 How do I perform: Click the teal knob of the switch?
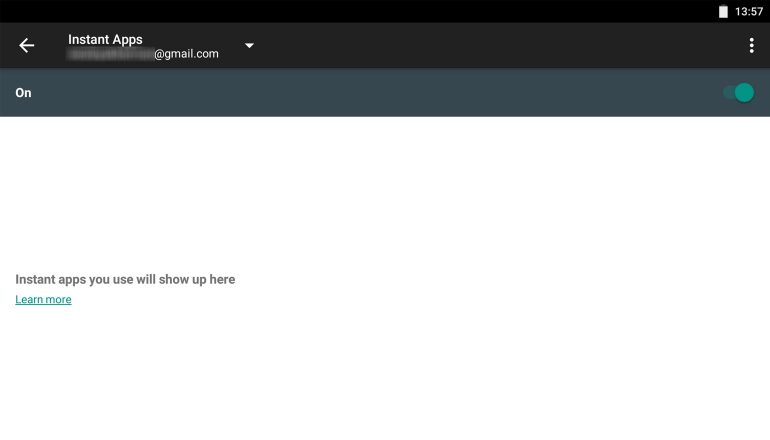744,93
